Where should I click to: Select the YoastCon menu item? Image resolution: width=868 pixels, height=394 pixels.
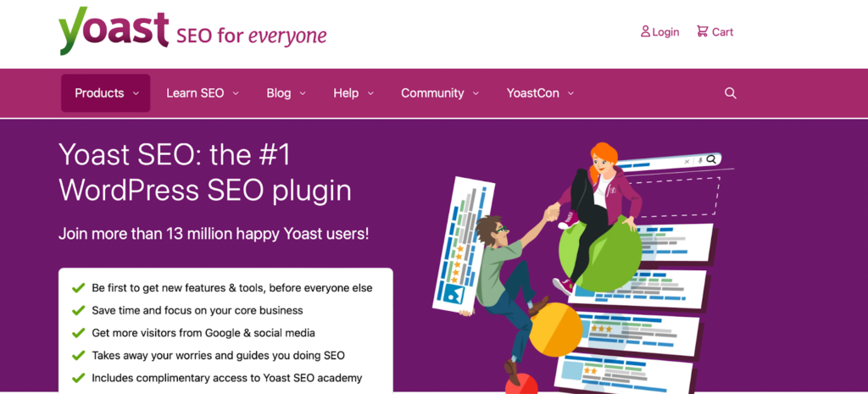point(532,93)
